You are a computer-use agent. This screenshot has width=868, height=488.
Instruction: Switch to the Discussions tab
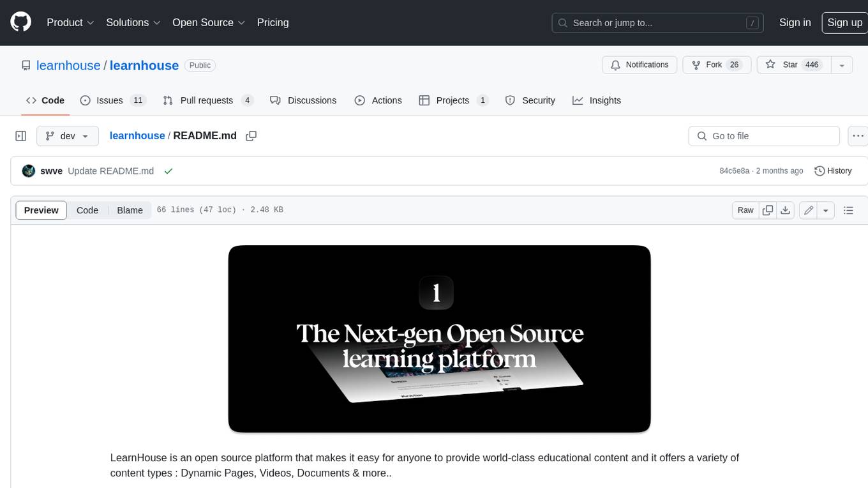[x=303, y=100]
